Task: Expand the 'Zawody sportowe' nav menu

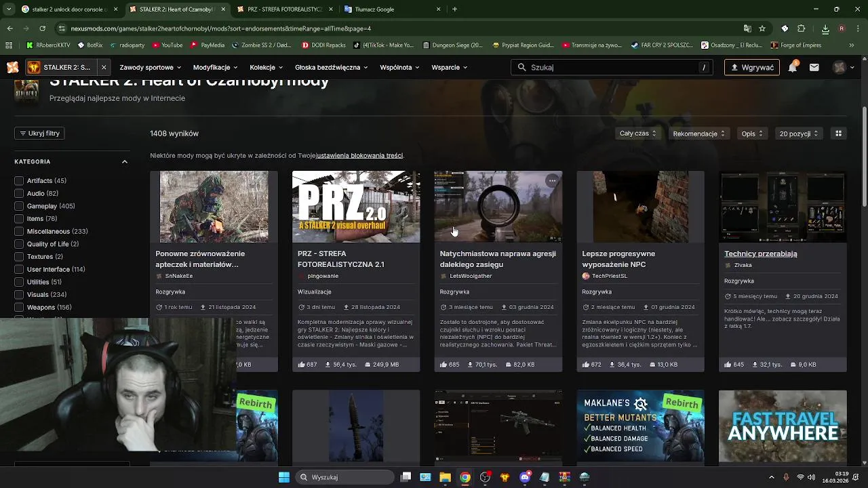Action: 151,67
